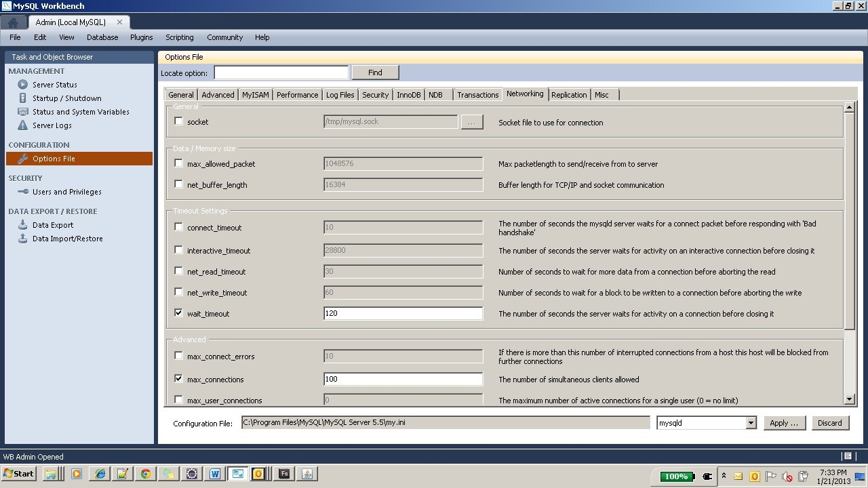Show hidden tray icons arrow
This screenshot has width=868, height=488.
tap(724, 476)
